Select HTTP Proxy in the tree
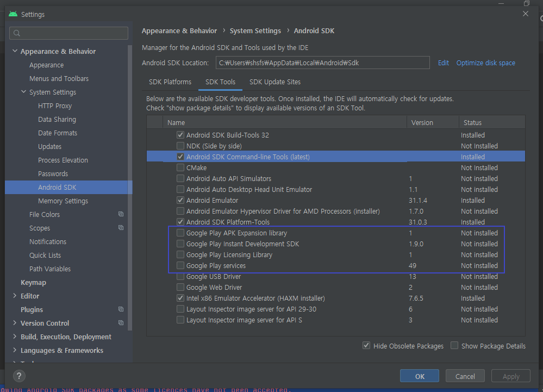The image size is (543, 392). click(x=55, y=106)
